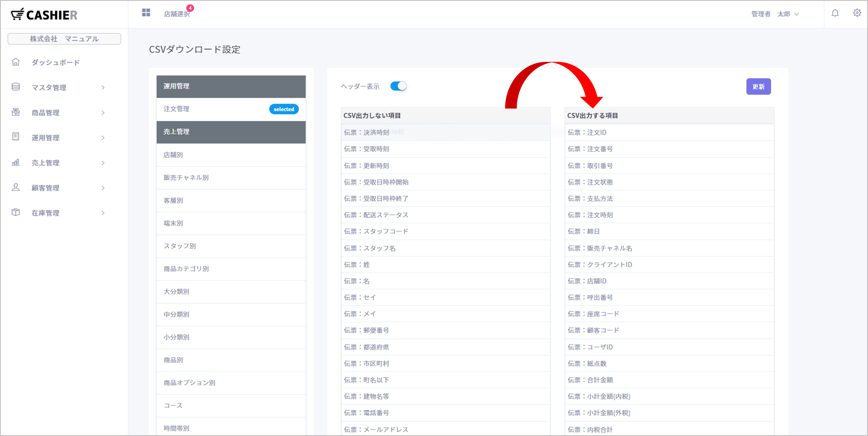Click the 売上管理 bar chart icon
The width and height of the screenshot is (868, 436).
(16, 163)
